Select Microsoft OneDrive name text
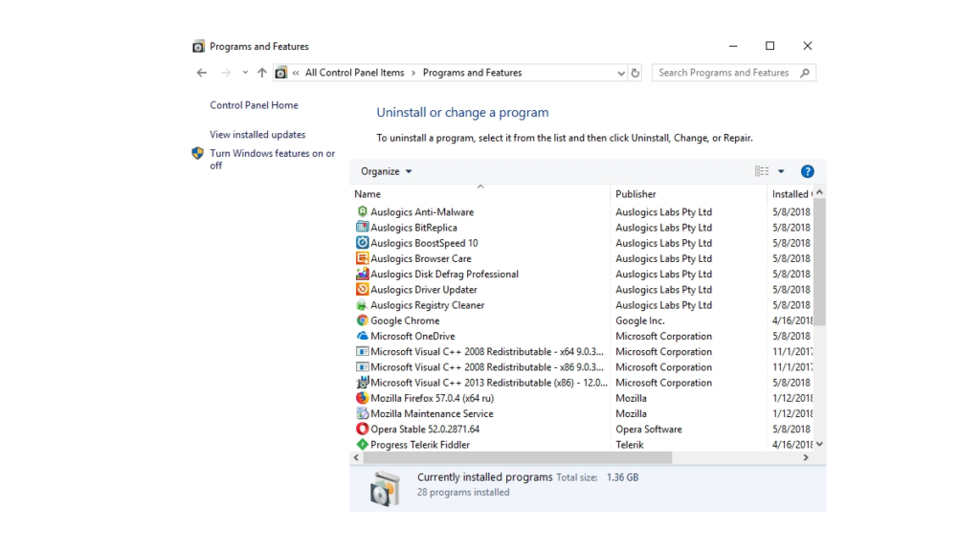Viewport: 980px width, 551px height. point(412,336)
